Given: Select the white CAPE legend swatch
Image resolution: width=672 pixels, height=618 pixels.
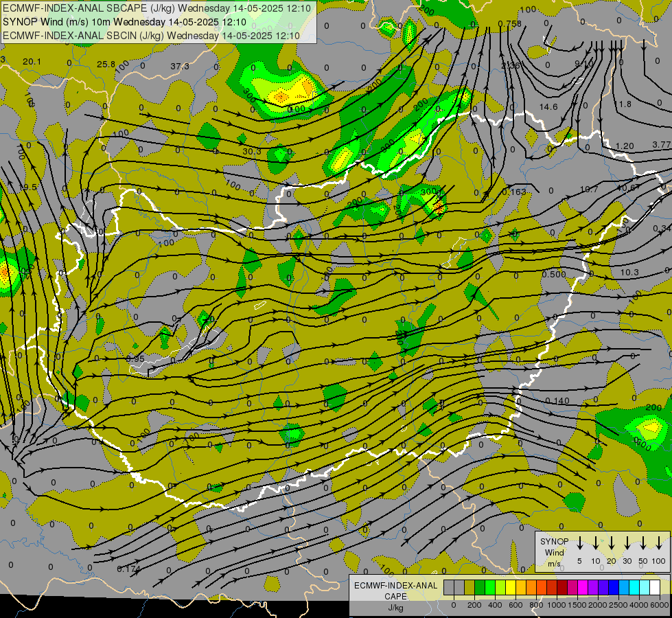Looking at the screenshot, I should click(x=654, y=587).
